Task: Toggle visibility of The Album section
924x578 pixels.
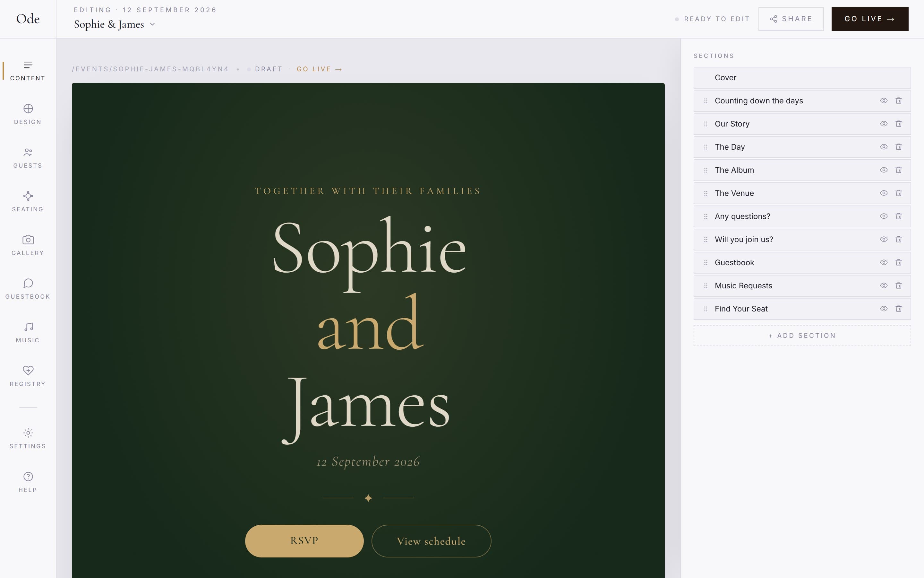Action: (884, 170)
